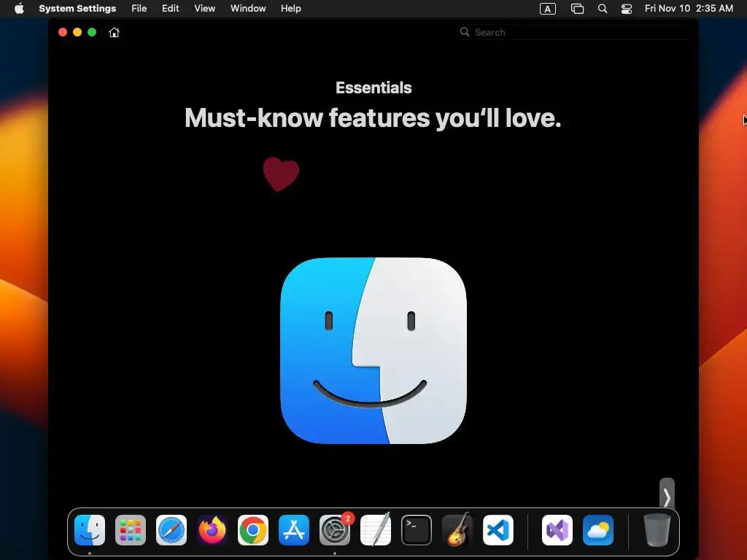The width and height of the screenshot is (747, 560).
Task: Click the input source A indicator in menu bar
Action: 547,9
